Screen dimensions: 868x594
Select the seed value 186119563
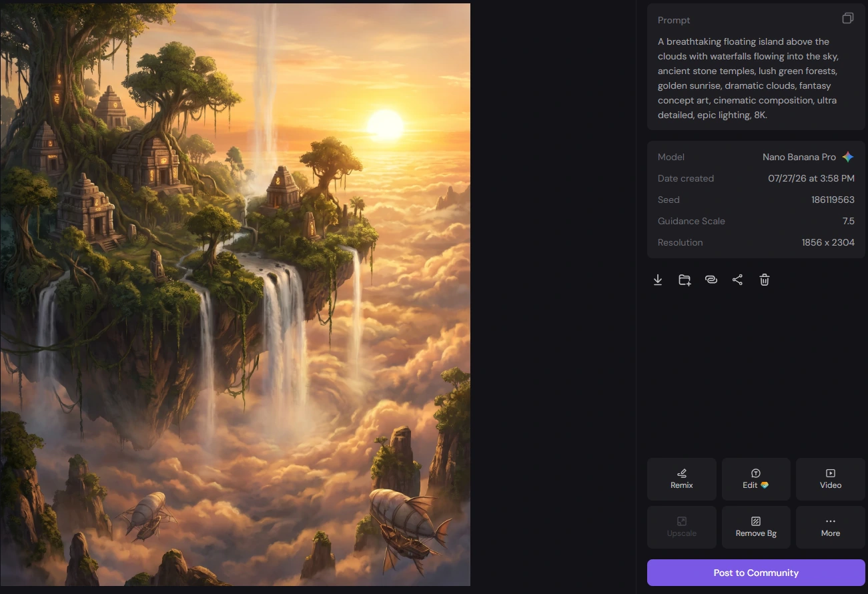pos(833,200)
